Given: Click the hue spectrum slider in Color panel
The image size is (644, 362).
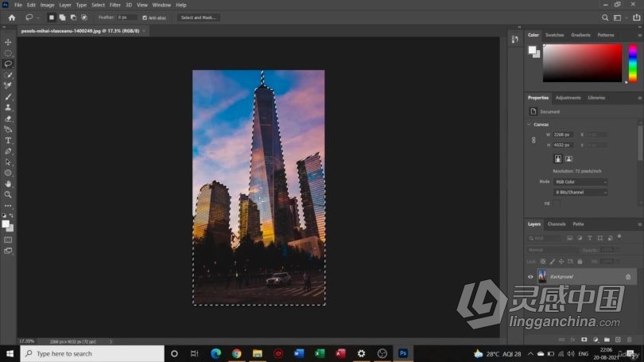Looking at the screenshot, I should (x=631, y=63).
